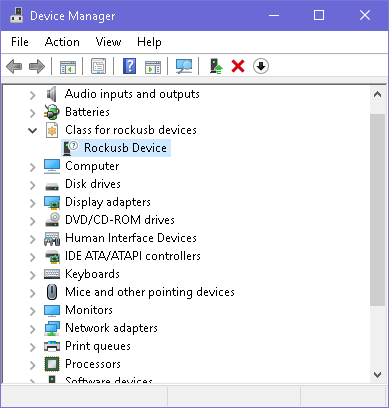
Task: Select Class for rockusb devices label
Action: (131, 130)
